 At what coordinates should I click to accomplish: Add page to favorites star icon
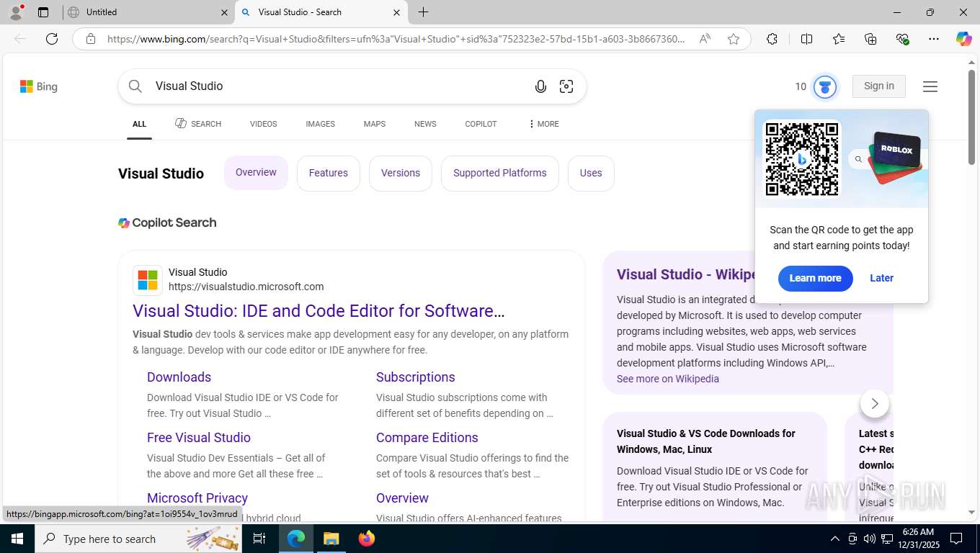click(734, 39)
